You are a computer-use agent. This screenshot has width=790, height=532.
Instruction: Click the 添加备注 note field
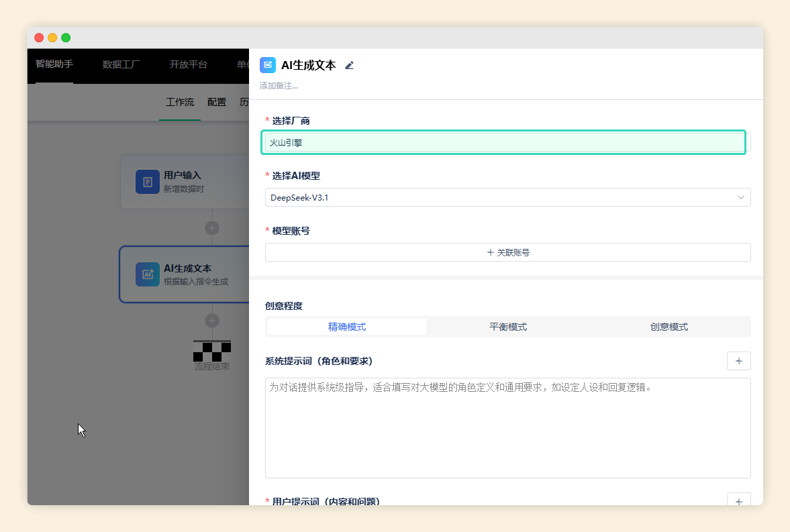coord(279,86)
